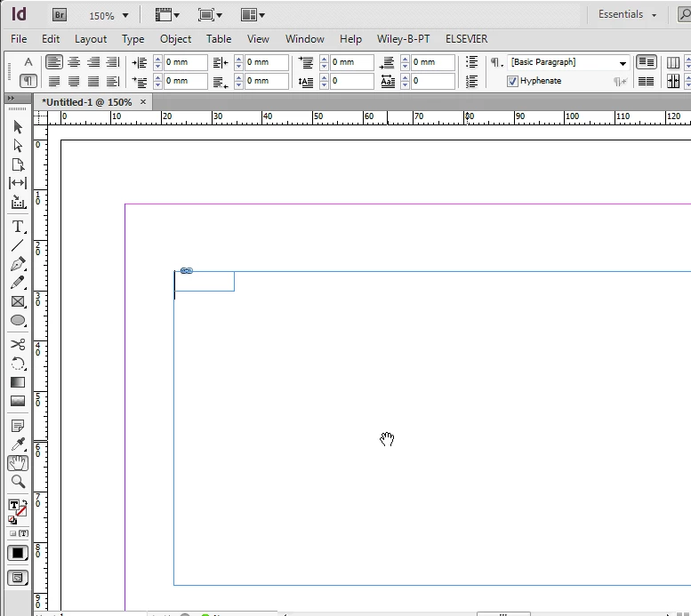The image size is (691, 616).
Task: Select the Rectangle Frame tool
Action: 18,301
